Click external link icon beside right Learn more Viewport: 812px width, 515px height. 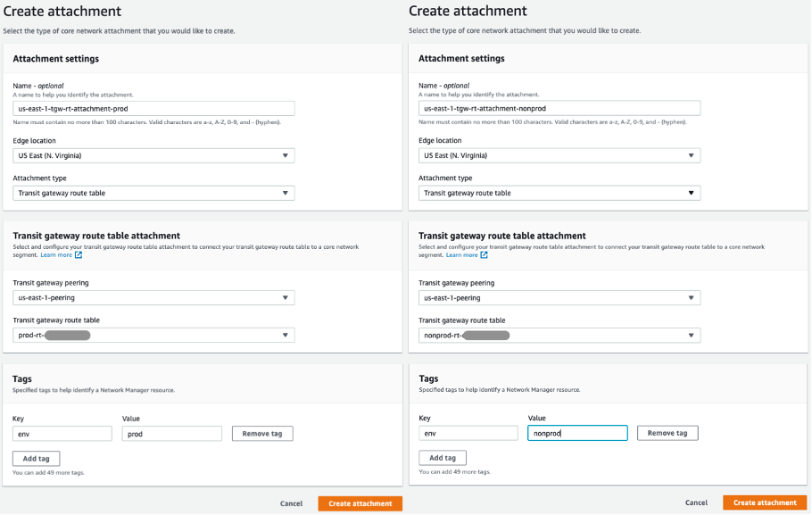tap(485, 255)
